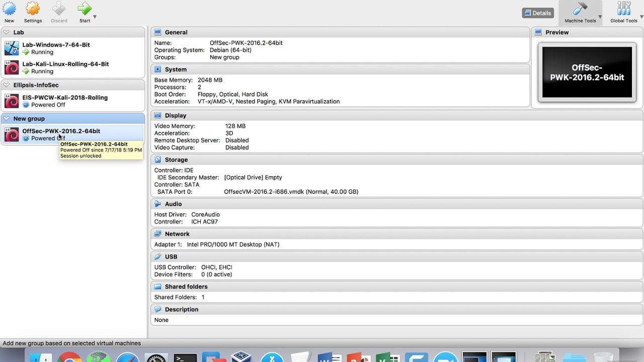Click the Preview section header
This screenshot has width=644, height=362.
click(x=587, y=32)
